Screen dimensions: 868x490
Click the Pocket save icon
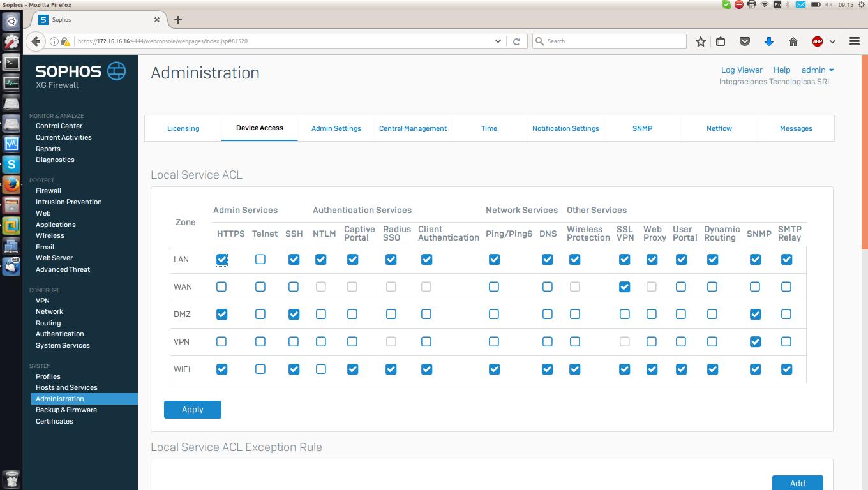[x=744, y=41]
